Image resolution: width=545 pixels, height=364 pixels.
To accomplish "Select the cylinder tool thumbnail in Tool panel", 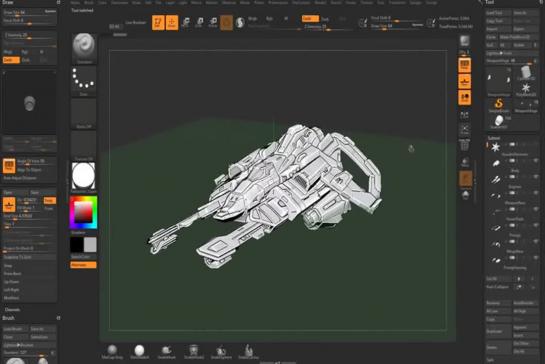I will pyautogui.click(x=526, y=73).
